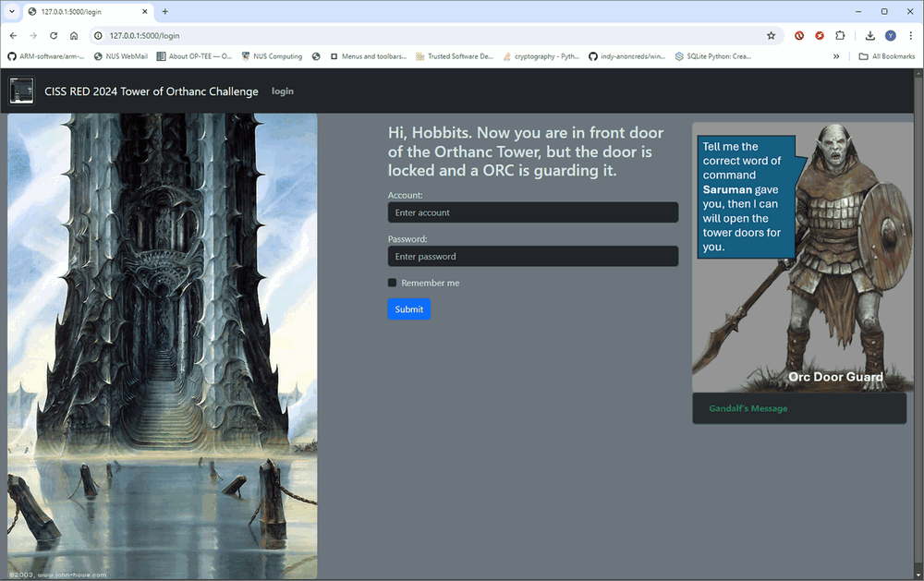
Task: Open the Extensions puzzle icon
Action: click(840, 36)
